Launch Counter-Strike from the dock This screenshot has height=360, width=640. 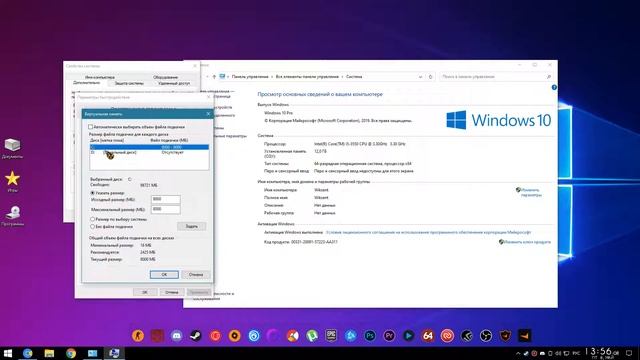138,336
